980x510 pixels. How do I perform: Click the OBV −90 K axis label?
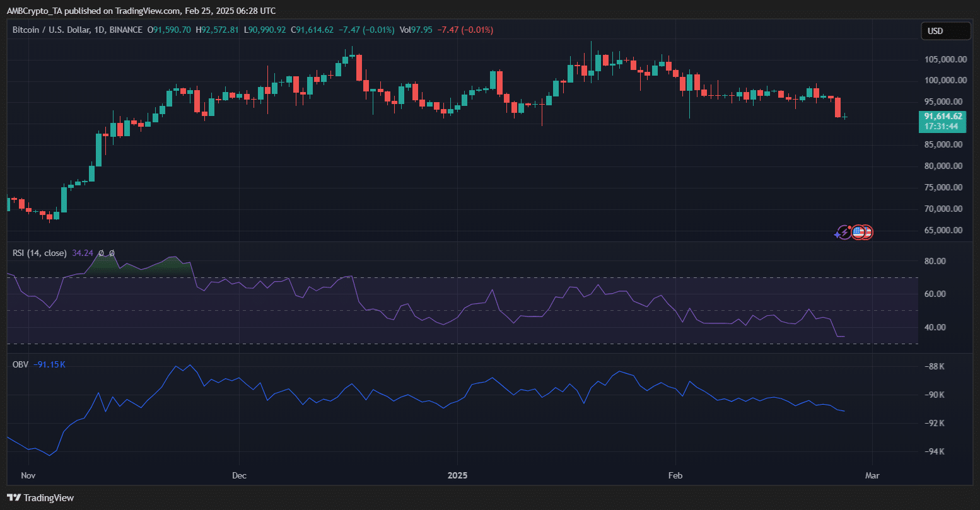click(935, 395)
